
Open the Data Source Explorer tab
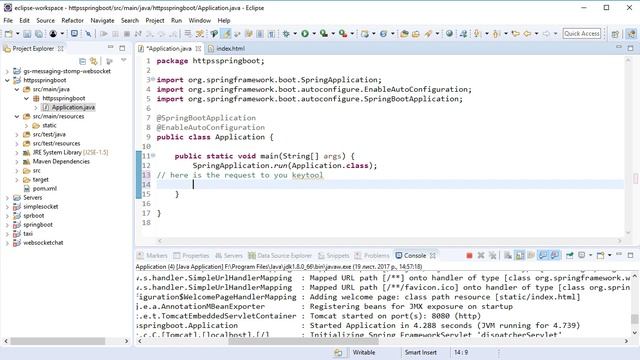pos(280,256)
